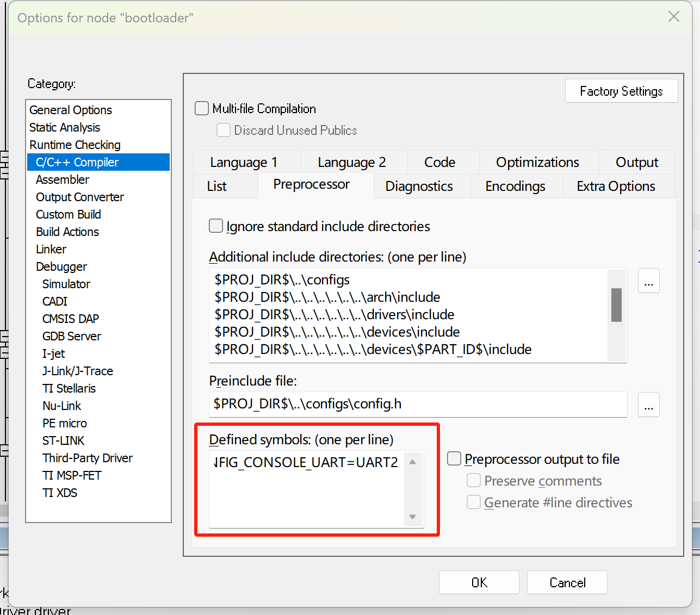Close the bootloader options dialog
Viewport: 700px width, 615px height.
673,17
